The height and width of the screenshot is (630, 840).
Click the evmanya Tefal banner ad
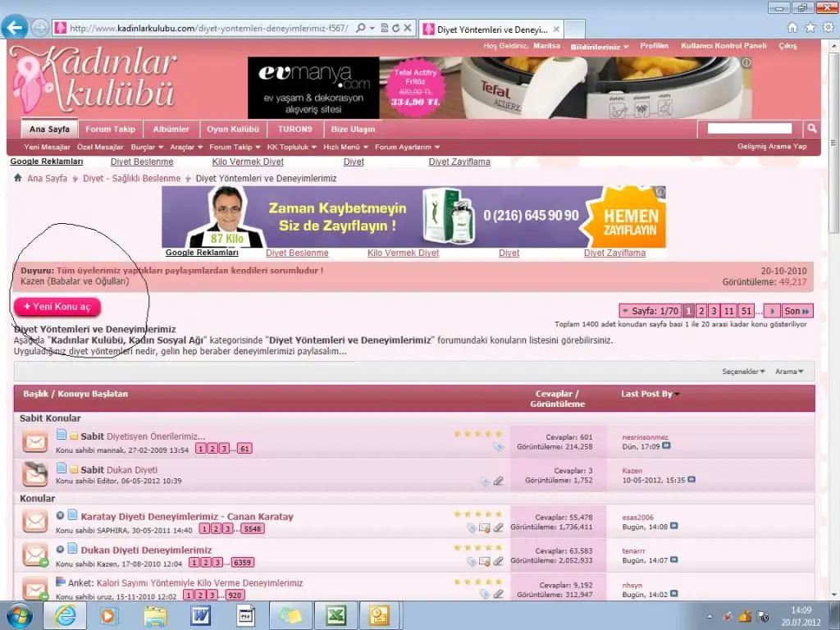pos(500,88)
